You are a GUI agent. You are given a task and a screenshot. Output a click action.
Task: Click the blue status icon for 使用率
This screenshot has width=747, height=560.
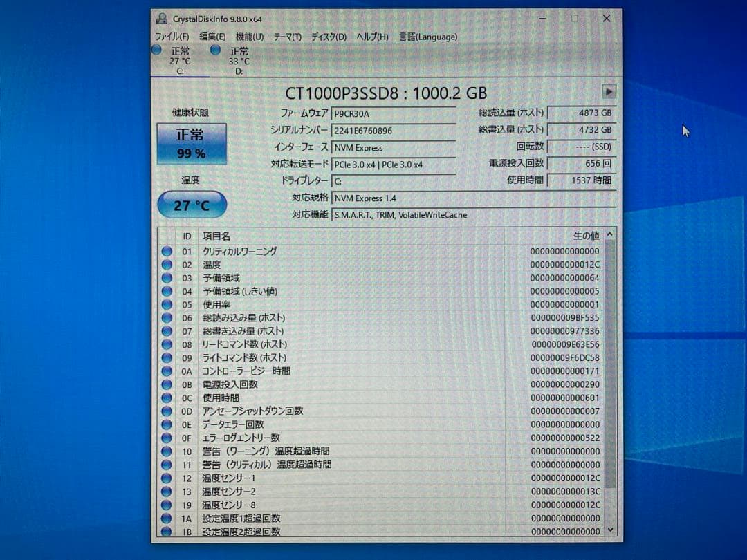(167, 304)
